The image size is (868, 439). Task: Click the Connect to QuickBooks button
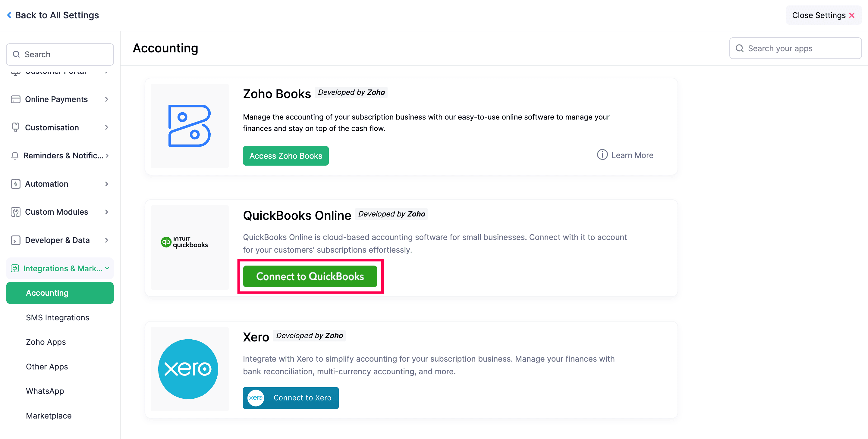310,276
